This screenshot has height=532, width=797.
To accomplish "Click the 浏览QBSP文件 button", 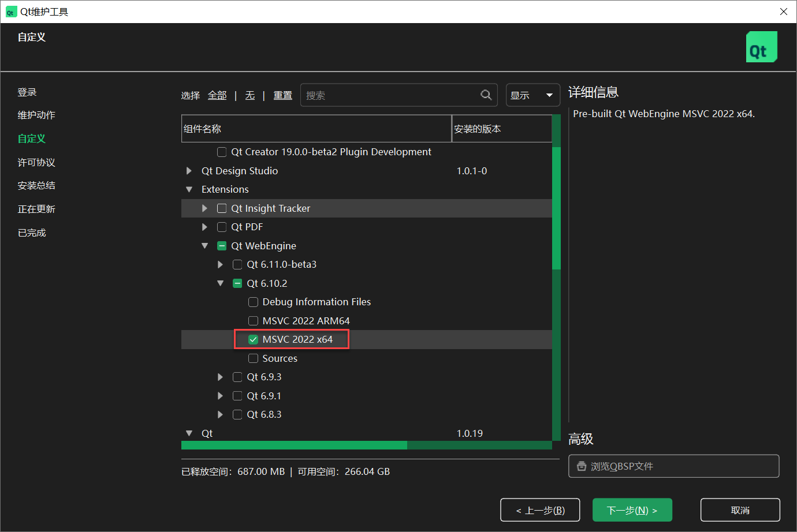I will 674,466.
